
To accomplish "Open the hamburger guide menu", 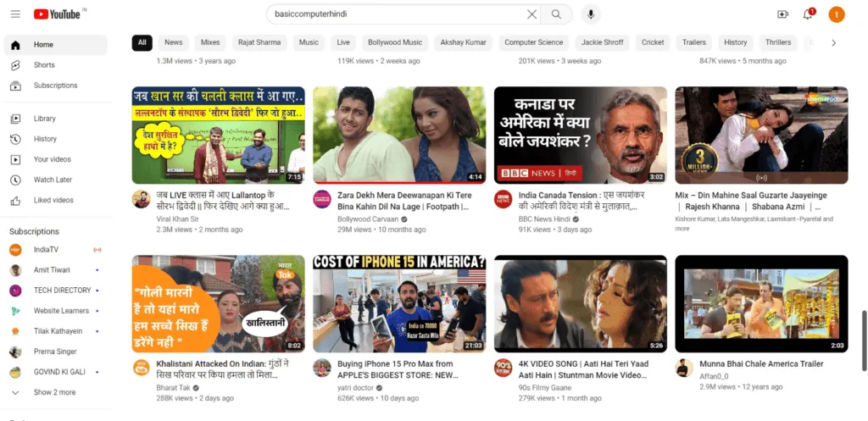I will click(x=15, y=14).
